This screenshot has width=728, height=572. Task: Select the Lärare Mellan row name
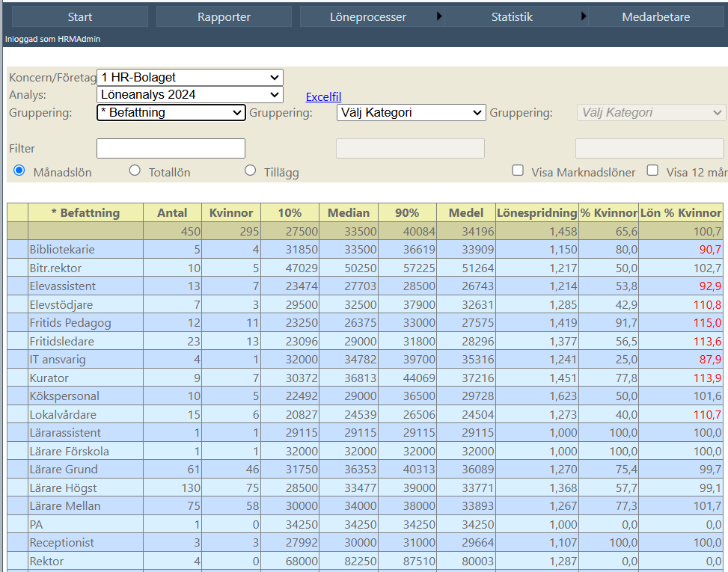click(65, 506)
